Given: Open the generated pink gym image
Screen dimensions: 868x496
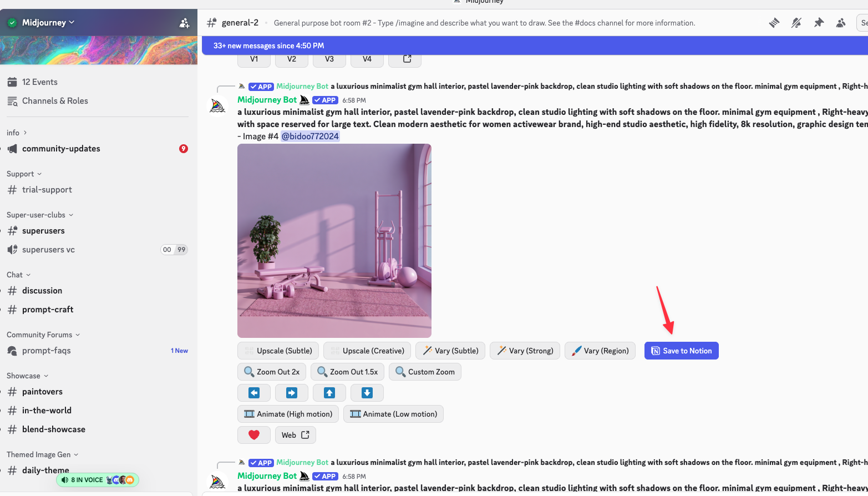Looking at the screenshot, I should (x=334, y=241).
